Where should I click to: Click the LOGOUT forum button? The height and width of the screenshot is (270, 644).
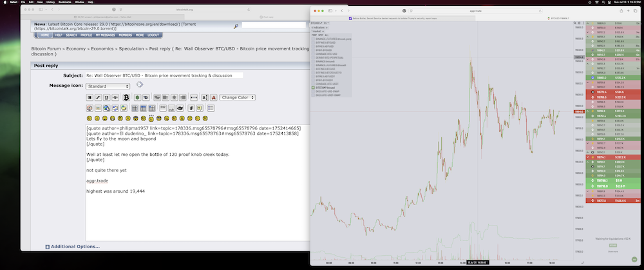[153, 35]
